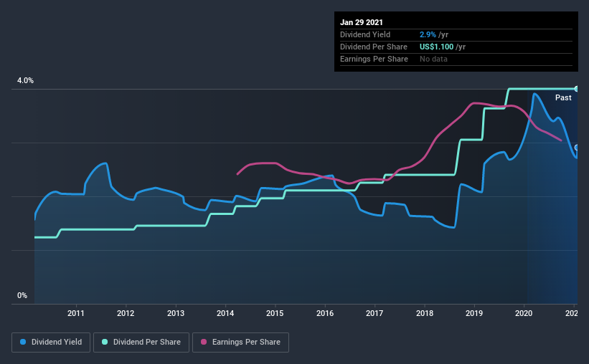Click the 4.0% y-axis label
589x364 pixels.
[x=25, y=80]
